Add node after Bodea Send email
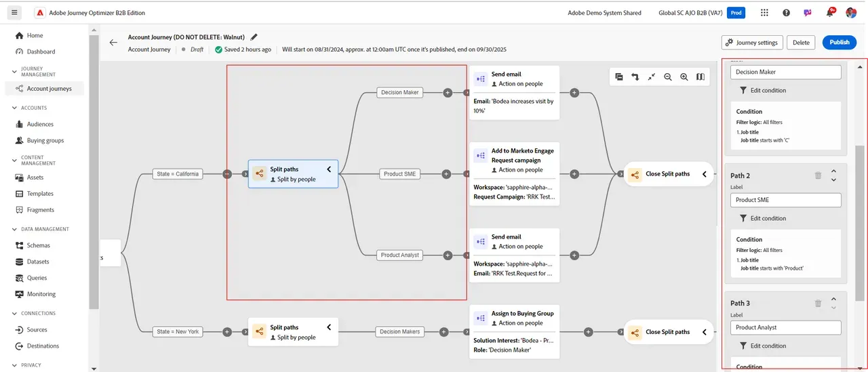 [x=574, y=92]
